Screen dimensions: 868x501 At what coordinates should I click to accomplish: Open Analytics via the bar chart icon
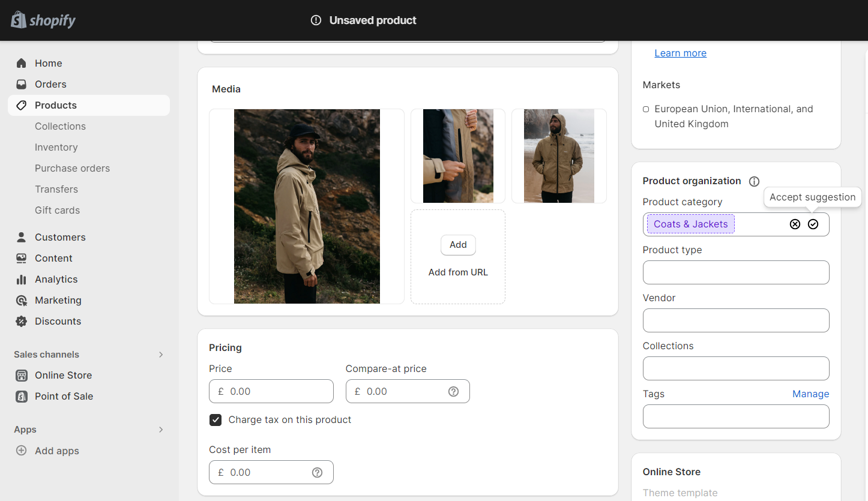pyautogui.click(x=21, y=279)
